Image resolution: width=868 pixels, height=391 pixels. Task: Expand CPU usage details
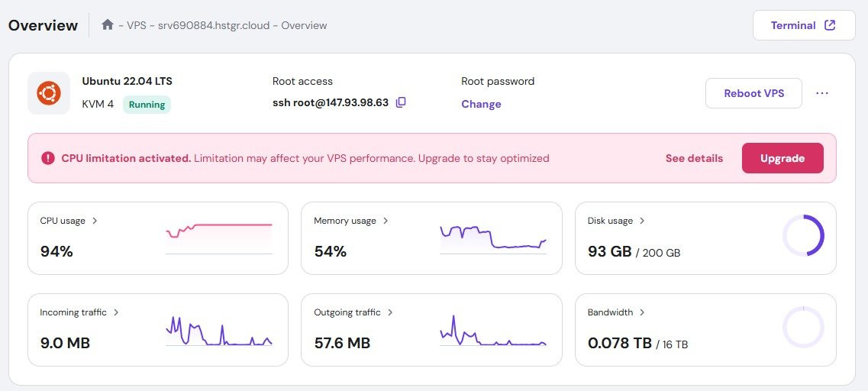95,221
